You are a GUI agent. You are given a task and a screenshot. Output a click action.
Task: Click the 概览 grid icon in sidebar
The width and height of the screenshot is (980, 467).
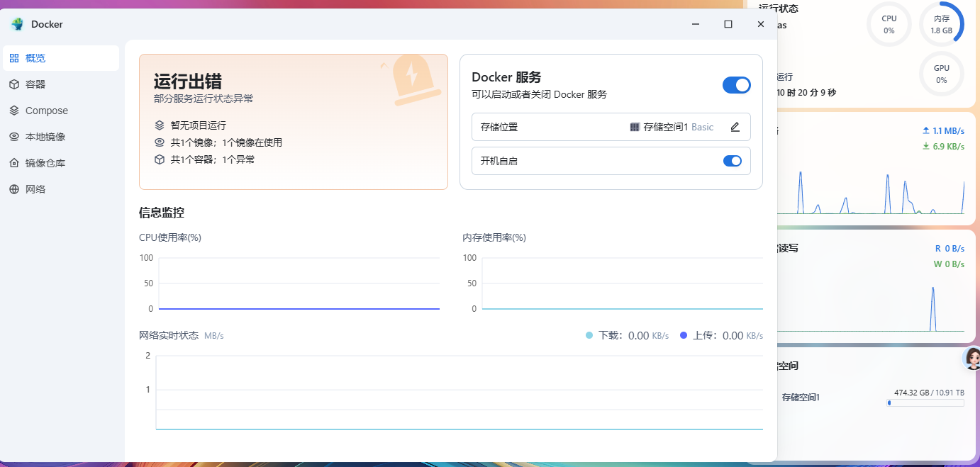(x=14, y=58)
